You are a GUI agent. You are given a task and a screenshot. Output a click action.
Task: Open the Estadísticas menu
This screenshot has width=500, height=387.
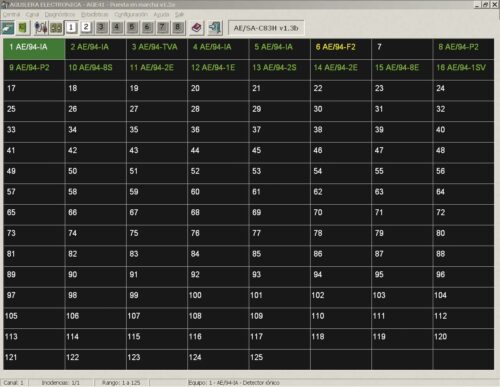coord(95,15)
